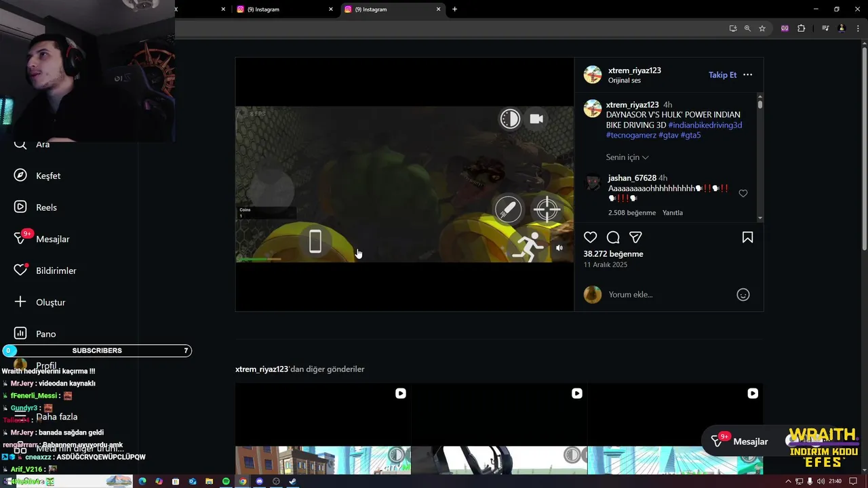Close the first Instagram tab

[x=331, y=9]
